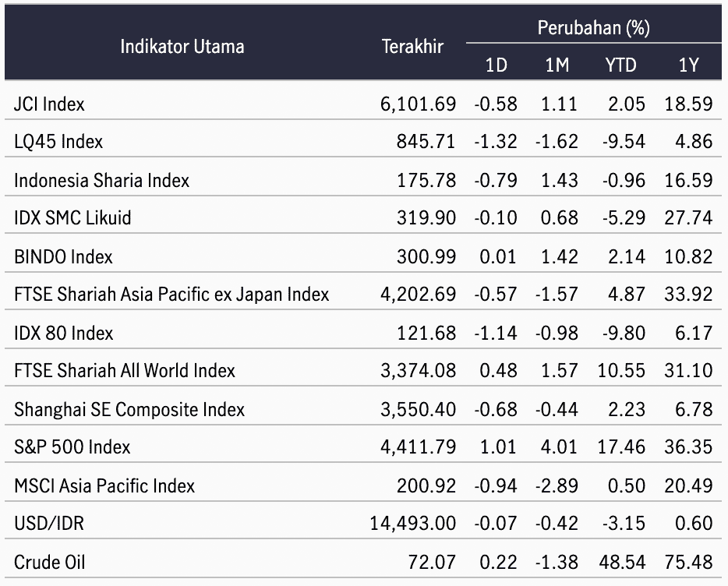Click FTSE Asia Pacific 1Y value 33.92
The image size is (728, 586).
click(x=688, y=295)
